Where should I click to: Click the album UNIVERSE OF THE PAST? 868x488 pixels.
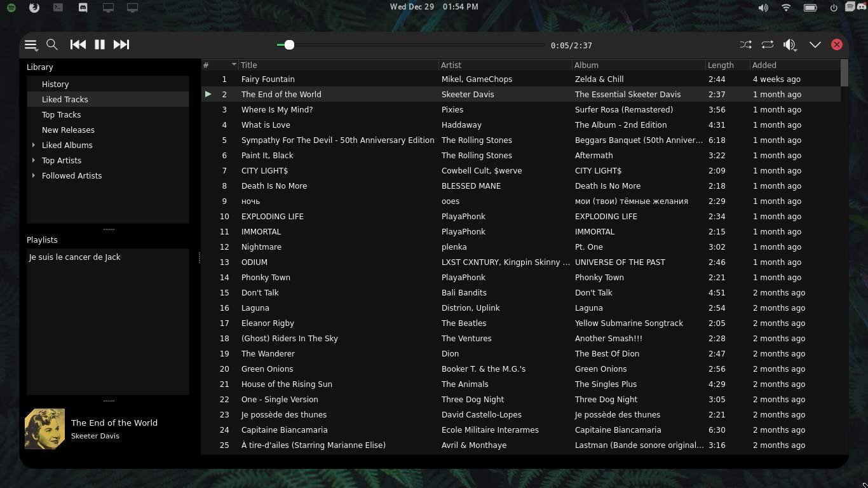pyautogui.click(x=620, y=262)
